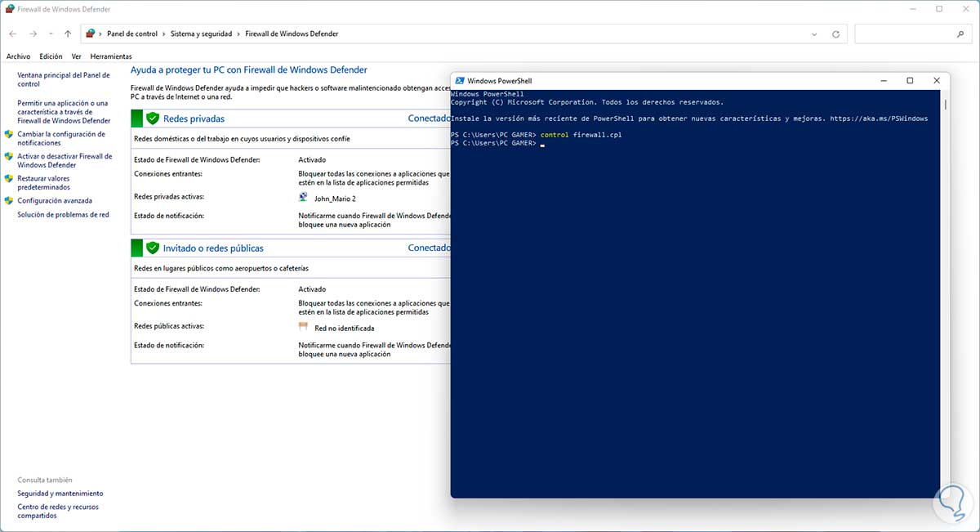Click 'Redes públicas activas:' label
Viewport: 980px width, 532px height.
169,326
